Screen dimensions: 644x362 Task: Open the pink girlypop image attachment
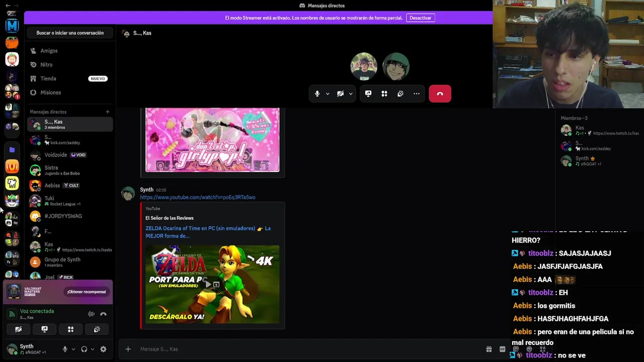click(212, 140)
